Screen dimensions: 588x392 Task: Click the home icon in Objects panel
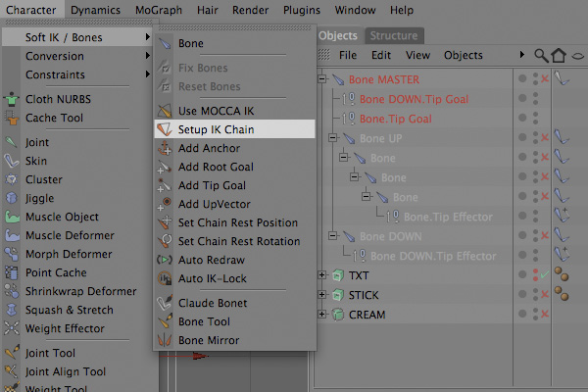[x=559, y=56]
